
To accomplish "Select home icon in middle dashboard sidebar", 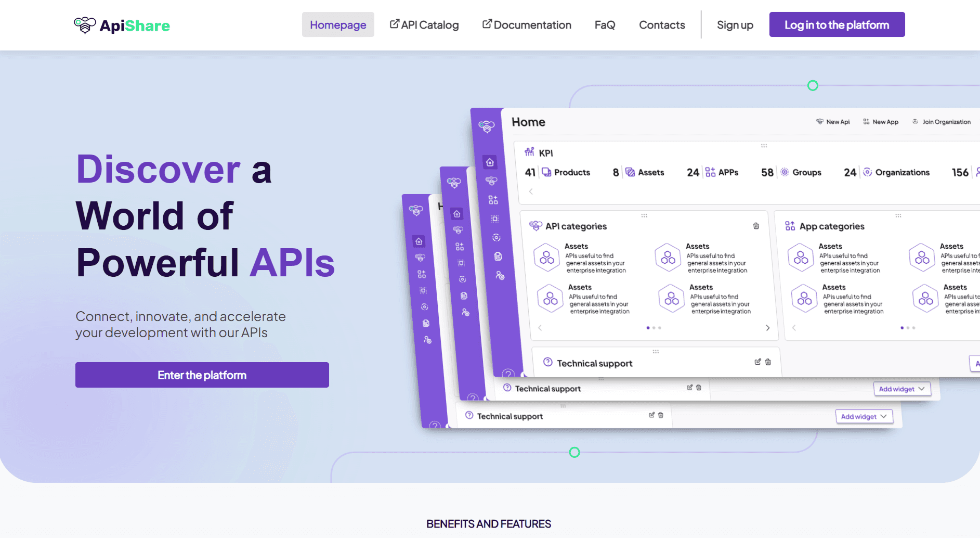I will tap(456, 214).
